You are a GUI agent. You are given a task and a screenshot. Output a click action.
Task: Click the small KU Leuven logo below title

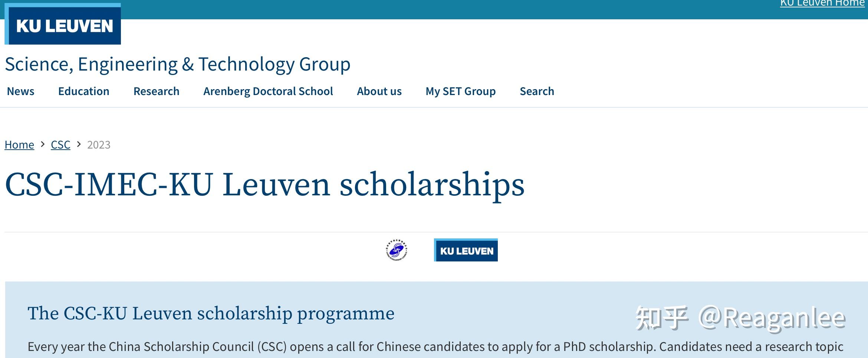tap(466, 250)
